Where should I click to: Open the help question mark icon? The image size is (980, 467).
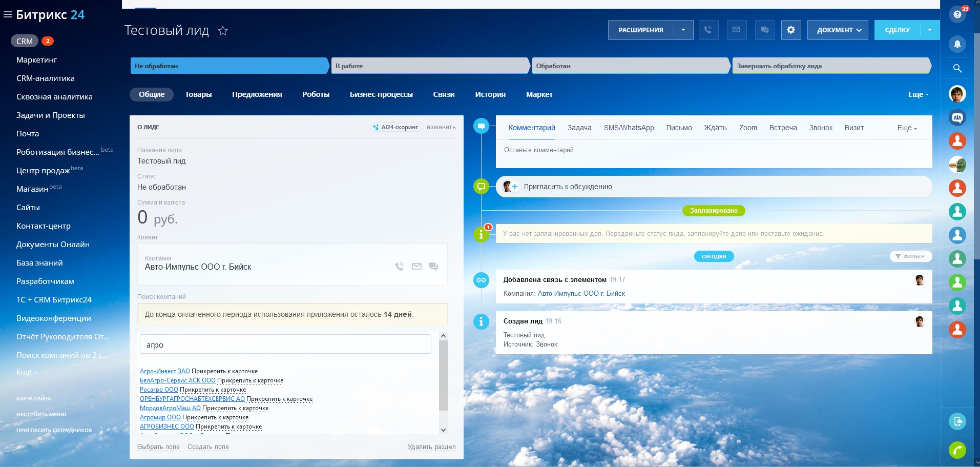coord(957,14)
